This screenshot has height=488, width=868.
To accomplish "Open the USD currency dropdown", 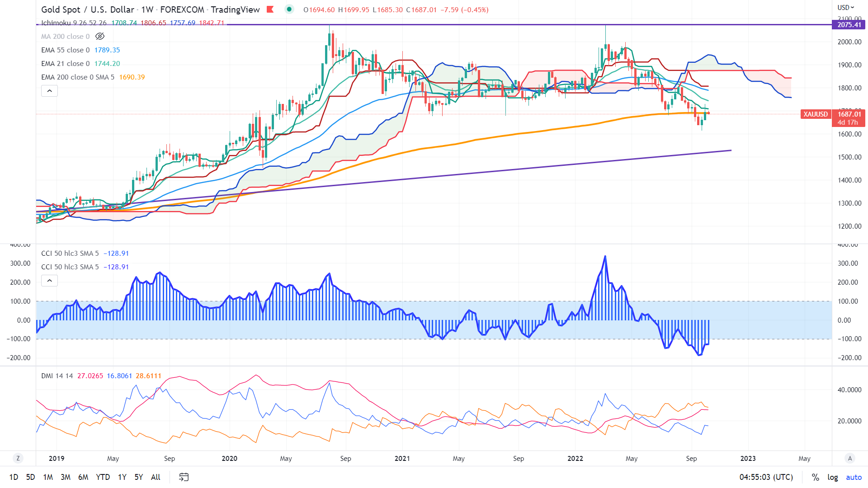I will click(845, 7).
